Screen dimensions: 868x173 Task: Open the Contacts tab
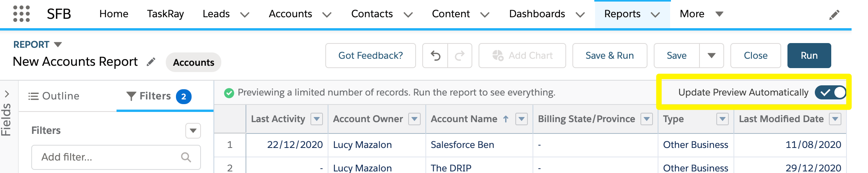(x=372, y=14)
